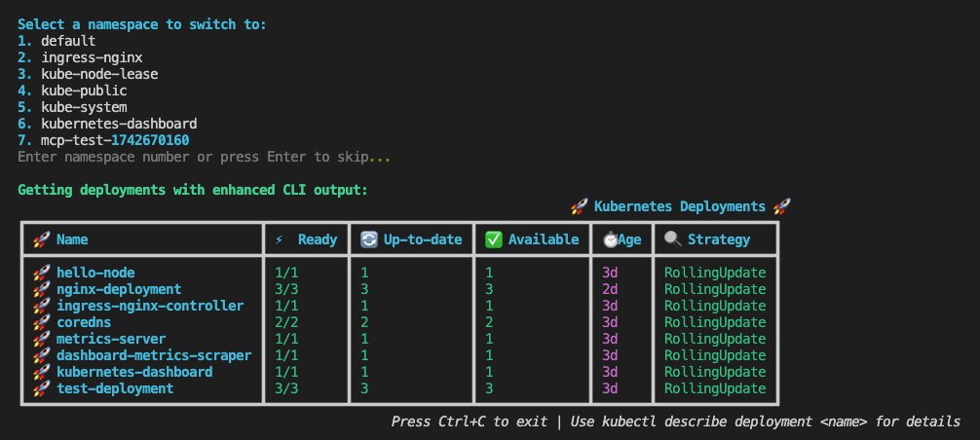Click kubernetes-dashboard name in deployments table
The image size is (980, 440).
(x=134, y=372)
